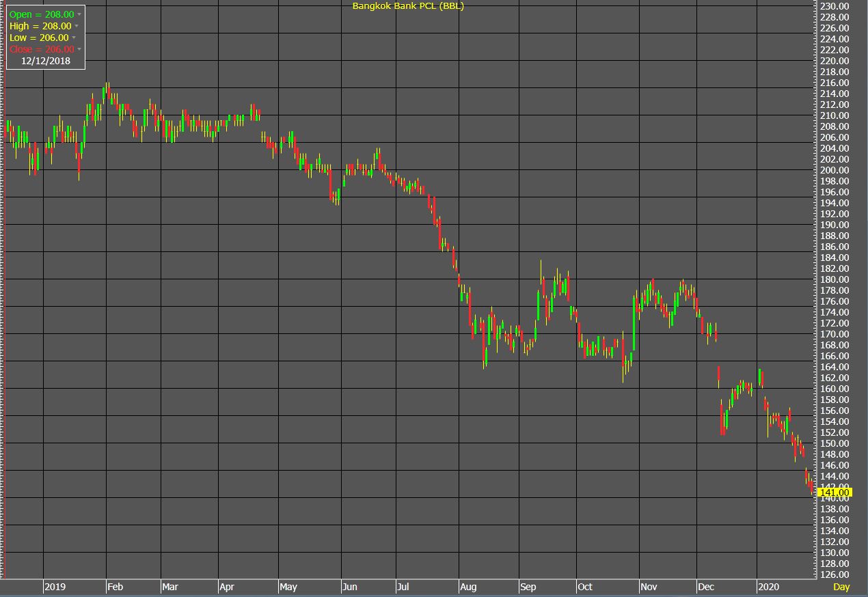Click the 200.00 level on the price axis
Screen dimensions: 868x597
835,170
